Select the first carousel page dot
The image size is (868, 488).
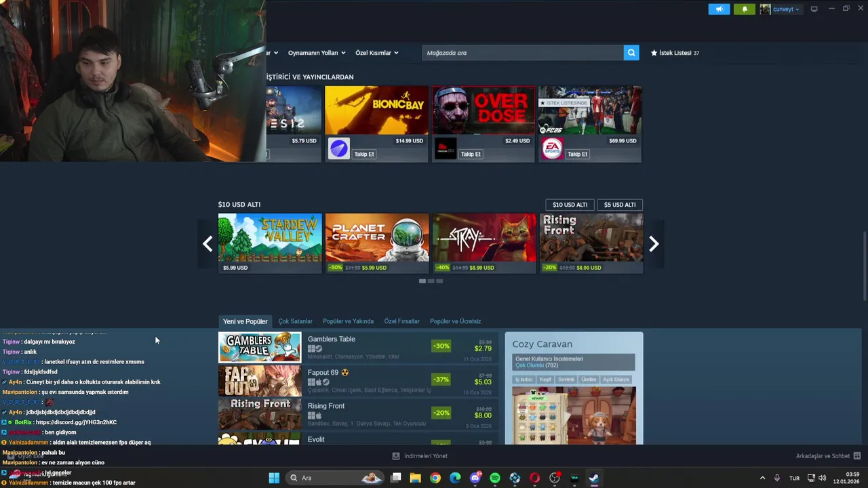pyautogui.click(x=422, y=281)
